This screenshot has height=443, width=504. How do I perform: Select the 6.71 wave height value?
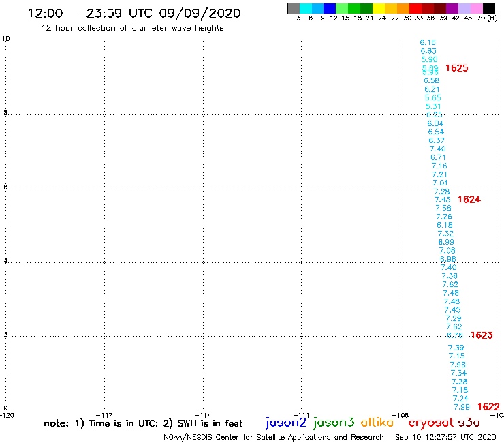[x=438, y=157]
